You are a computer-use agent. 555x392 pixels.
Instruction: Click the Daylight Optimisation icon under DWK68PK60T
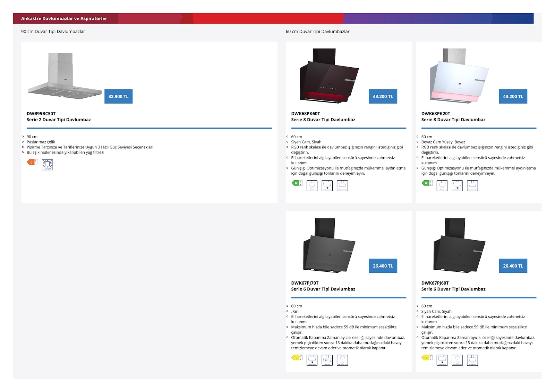(342, 185)
